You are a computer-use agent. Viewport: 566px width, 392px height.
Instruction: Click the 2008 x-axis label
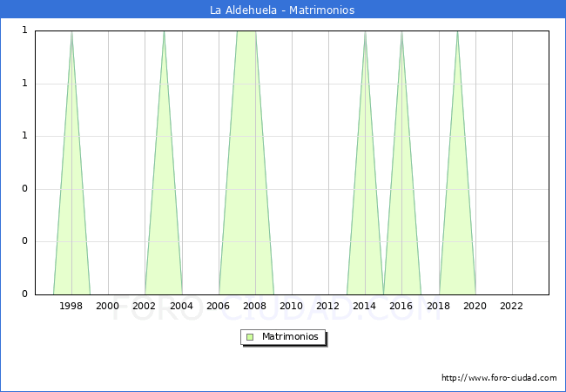tap(254, 306)
